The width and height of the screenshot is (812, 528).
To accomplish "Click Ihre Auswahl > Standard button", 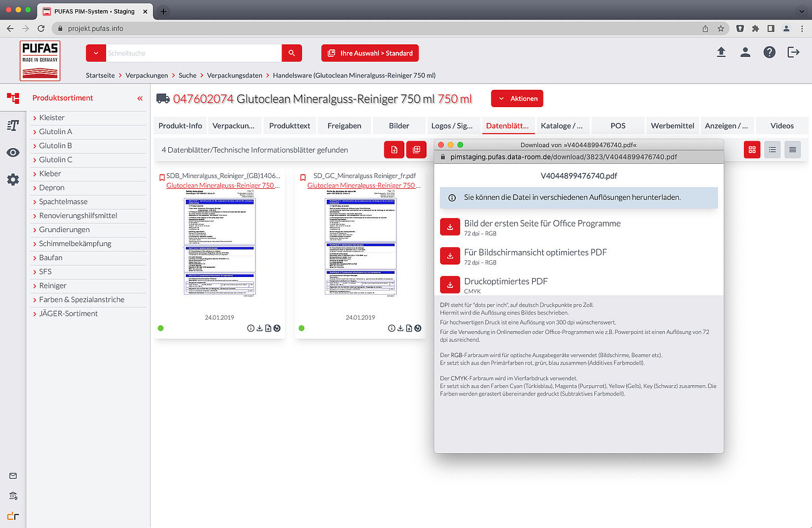I will 370,53.
